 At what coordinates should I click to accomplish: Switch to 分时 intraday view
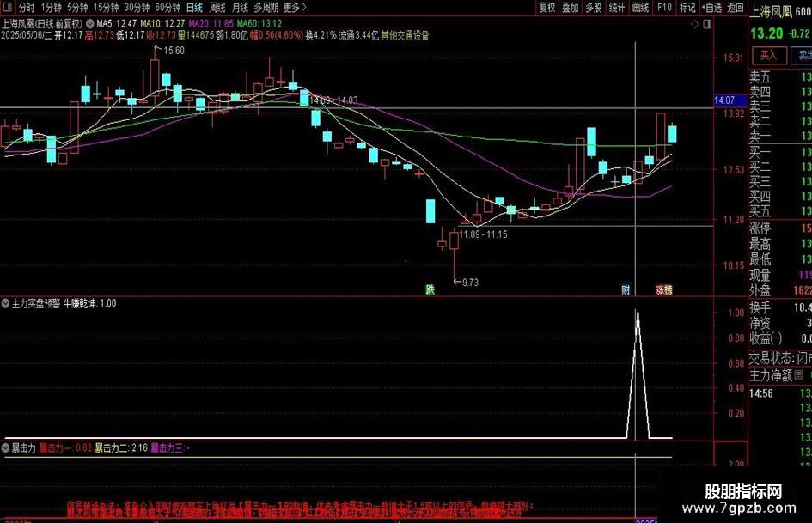coord(27,7)
